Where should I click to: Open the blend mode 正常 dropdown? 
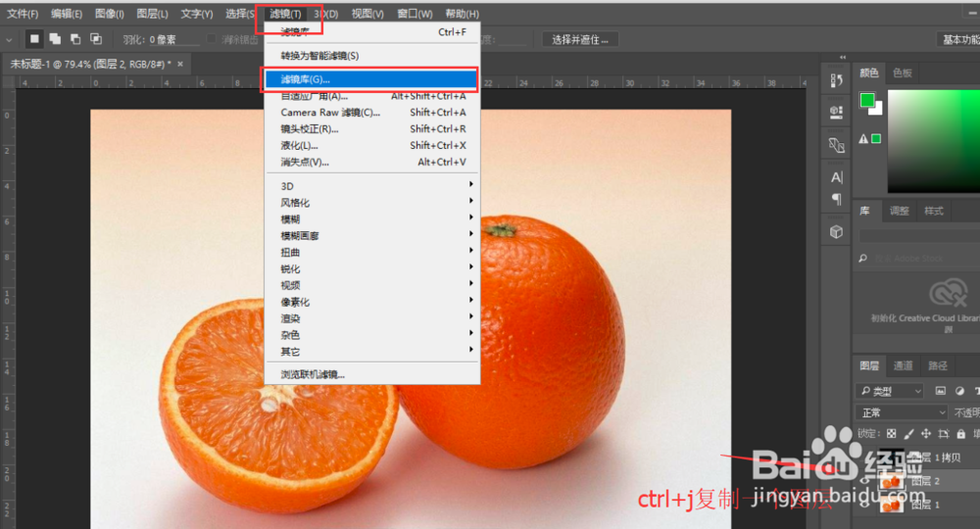(x=902, y=412)
